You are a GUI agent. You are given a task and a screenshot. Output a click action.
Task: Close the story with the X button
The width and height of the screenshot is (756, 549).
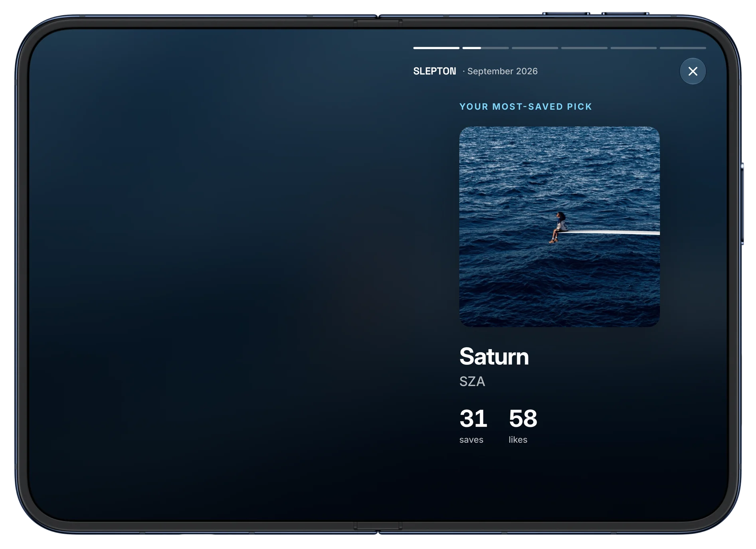[x=693, y=71]
